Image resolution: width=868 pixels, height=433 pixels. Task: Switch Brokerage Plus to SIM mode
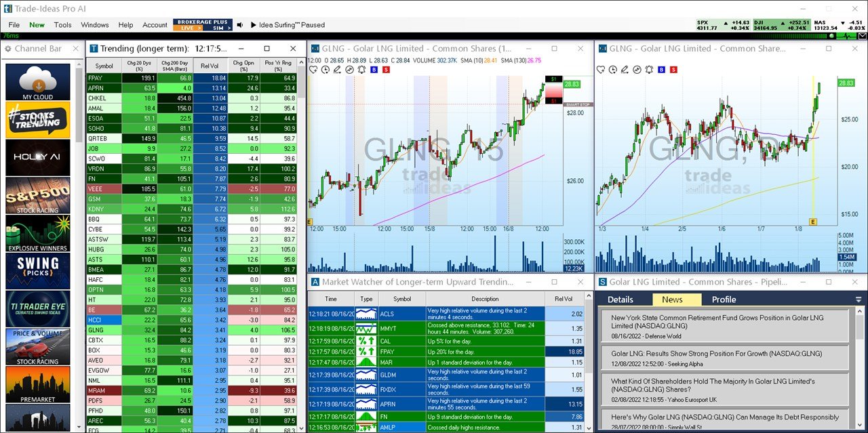click(218, 28)
